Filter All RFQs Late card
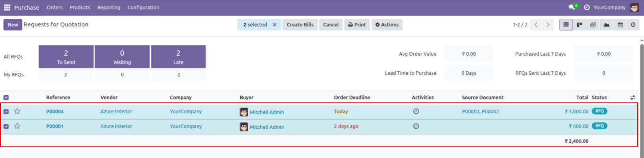Screen dimensions: 644x158 pyautogui.click(x=178, y=56)
